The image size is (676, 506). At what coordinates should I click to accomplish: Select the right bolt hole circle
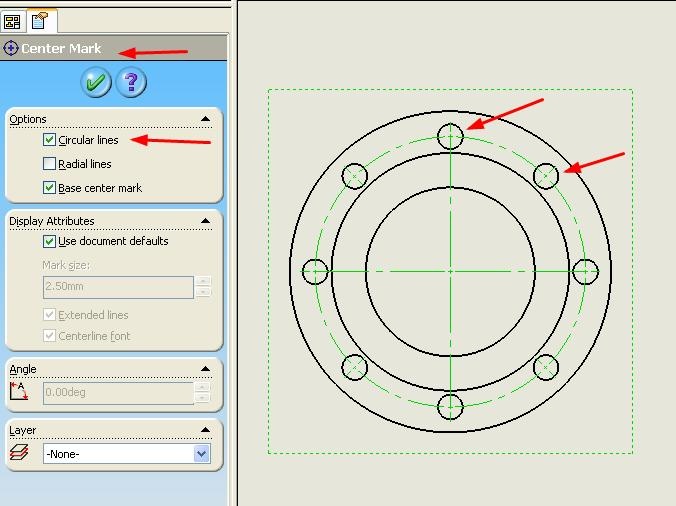tap(585, 272)
